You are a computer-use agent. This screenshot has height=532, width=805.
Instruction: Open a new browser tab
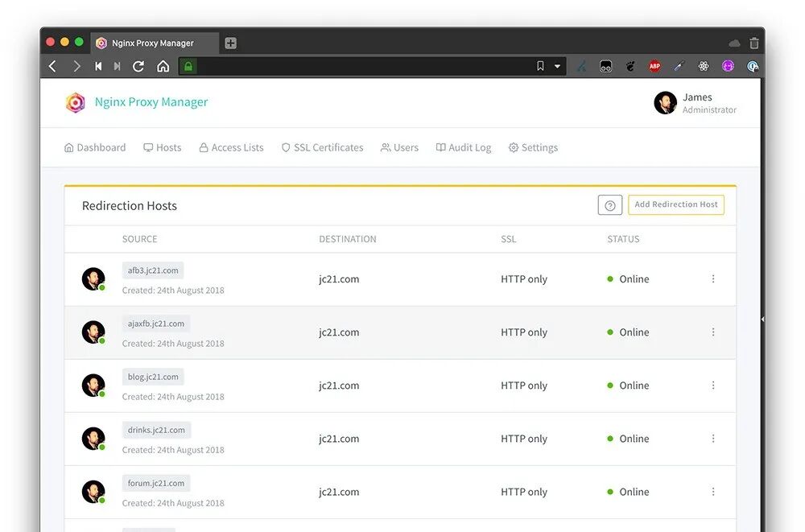click(x=230, y=43)
